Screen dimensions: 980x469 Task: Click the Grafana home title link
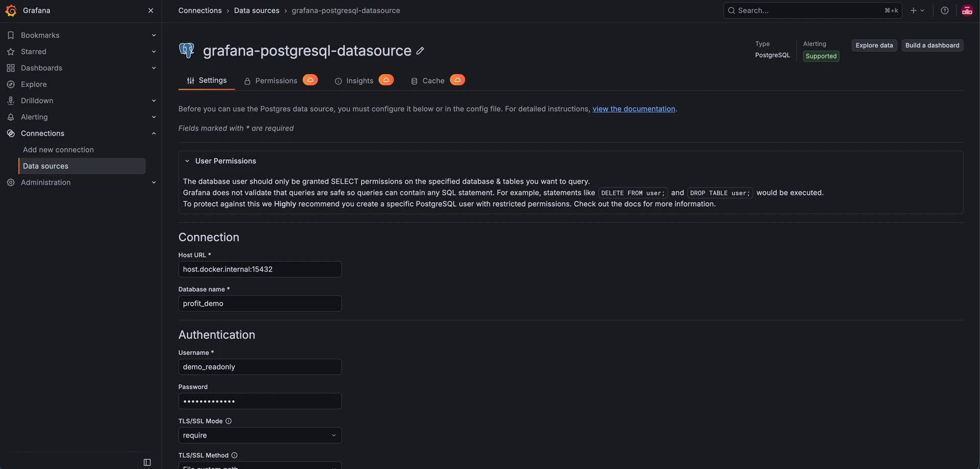coord(37,11)
